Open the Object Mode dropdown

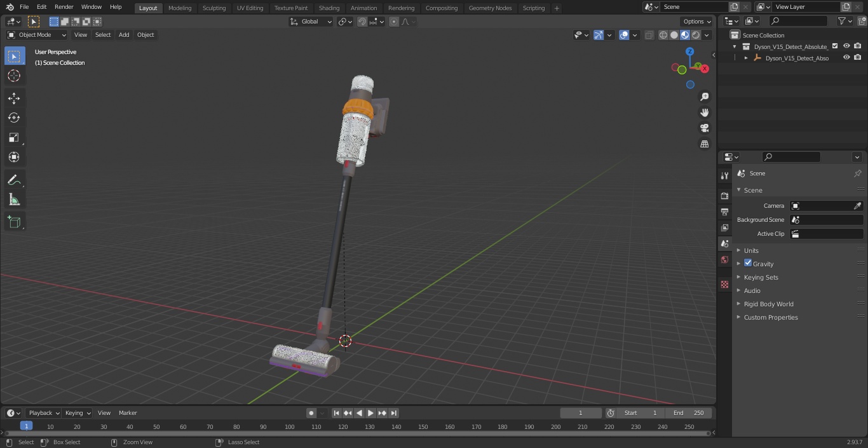[x=36, y=35]
